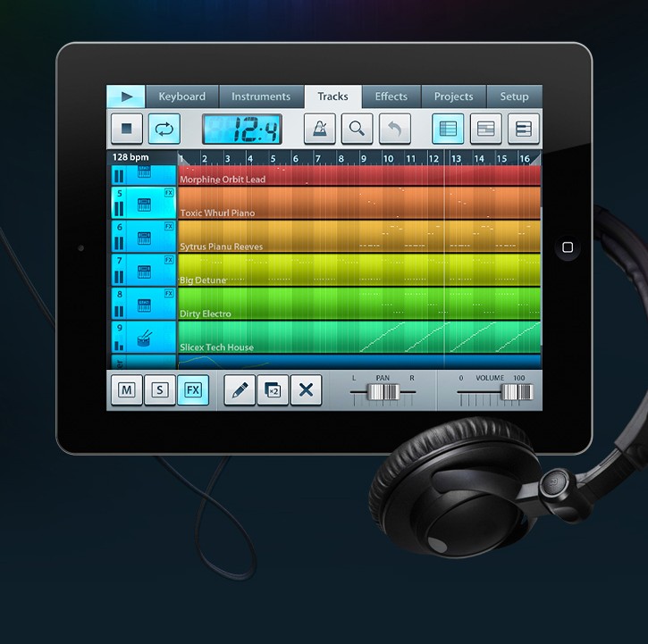Toggle the FX badge on track 6

point(169,226)
